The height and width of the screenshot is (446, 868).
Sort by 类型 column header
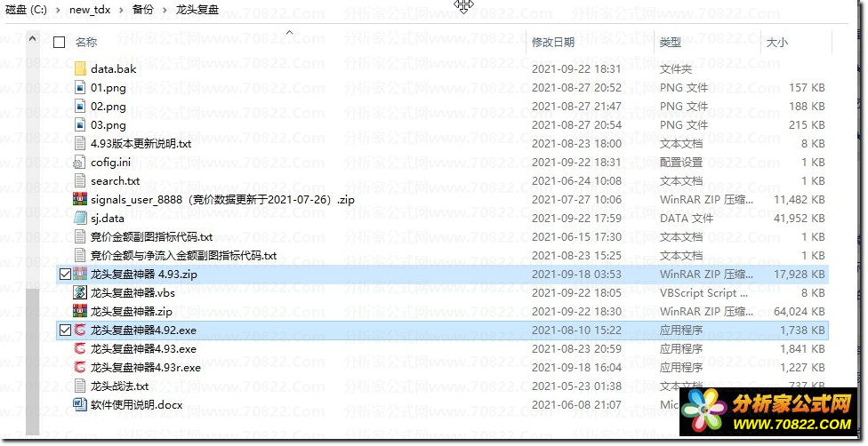[x=671, y=42]
